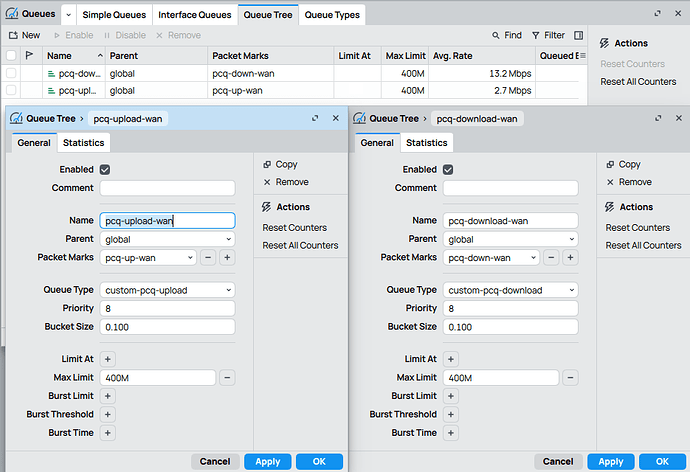
Task: Tick the select-all checkbox in table header
Action: click(x=11, y=55)
